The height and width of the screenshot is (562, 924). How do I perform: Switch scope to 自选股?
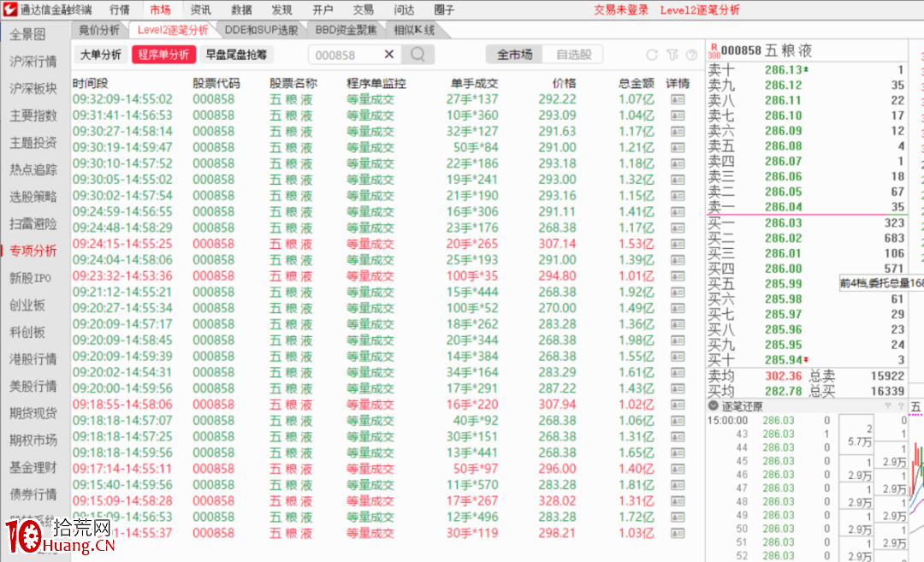[x=573, y=55]
